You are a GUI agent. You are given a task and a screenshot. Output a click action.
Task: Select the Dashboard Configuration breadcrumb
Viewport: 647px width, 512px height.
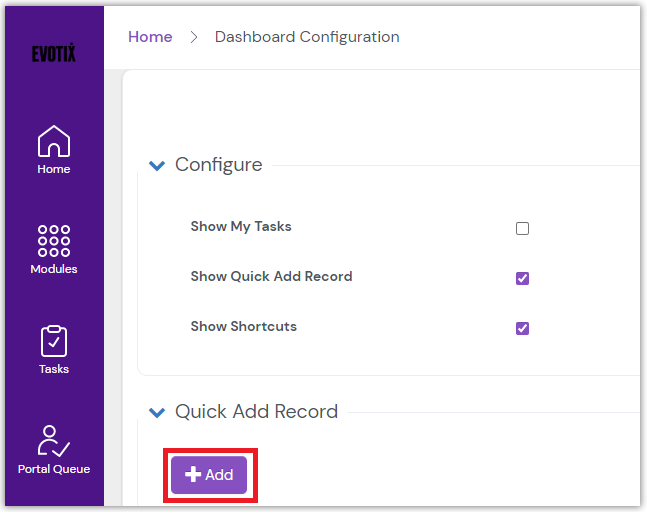[307, 37]
